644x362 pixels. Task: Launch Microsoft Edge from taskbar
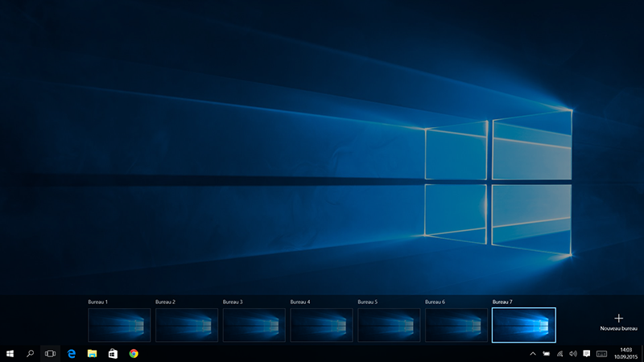coord(72,353)
